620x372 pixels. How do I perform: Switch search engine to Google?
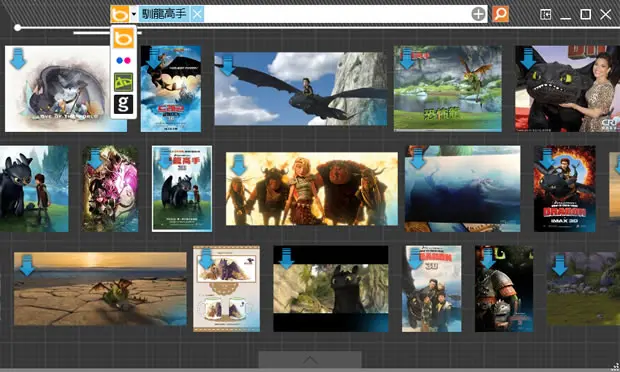(x=123, y=104)
